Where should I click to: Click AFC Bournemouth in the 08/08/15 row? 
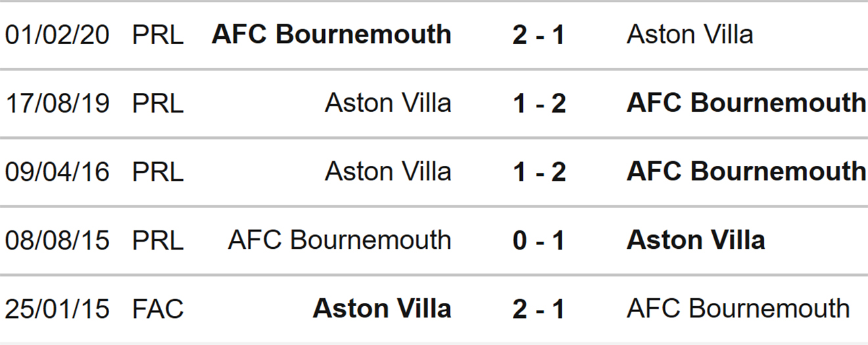click(x=339, y=240)
